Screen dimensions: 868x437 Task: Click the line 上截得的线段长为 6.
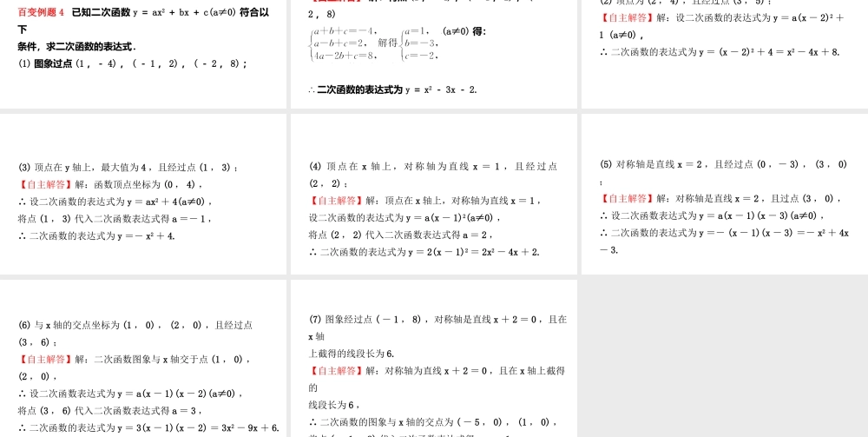tap(352, 354)
